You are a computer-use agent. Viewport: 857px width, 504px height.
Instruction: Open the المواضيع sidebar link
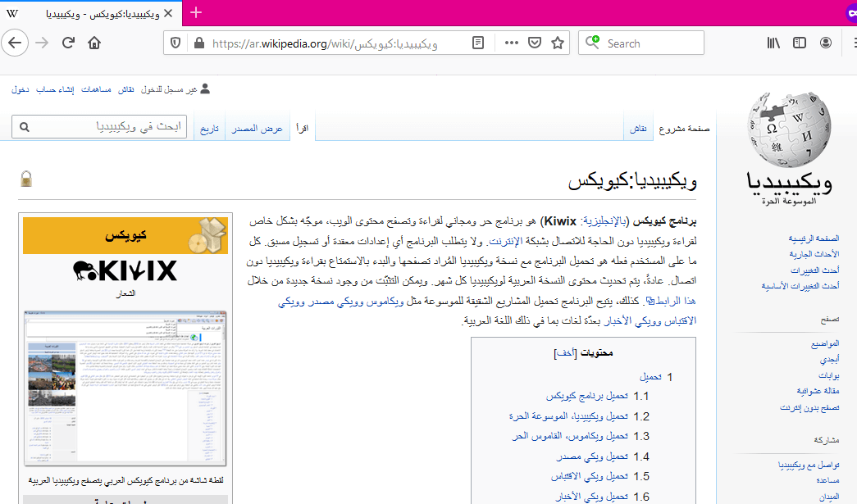[825, 344]
